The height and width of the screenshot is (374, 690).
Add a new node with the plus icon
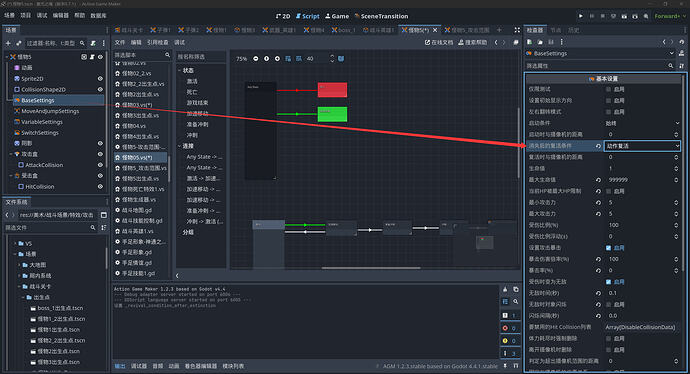[8, 44]
